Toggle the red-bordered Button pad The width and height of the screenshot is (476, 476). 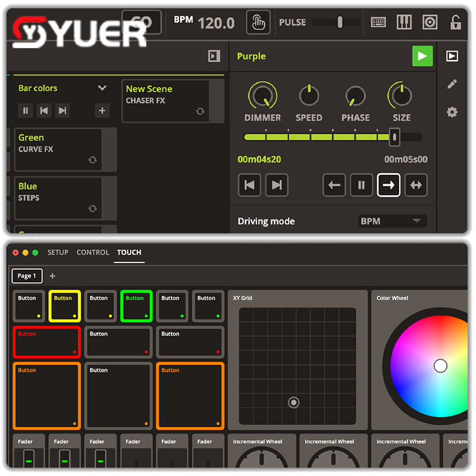pos(47,342)
